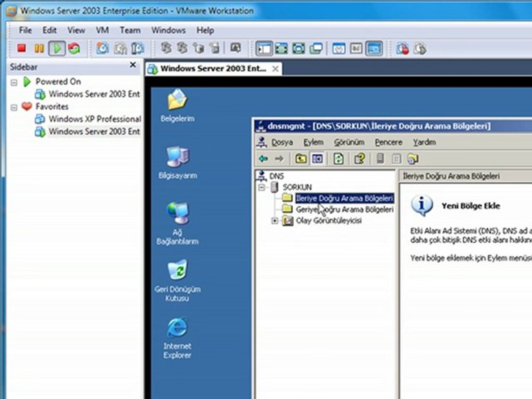This screenshot has height=399, width=532.
Task: Open the VMware Help menu
Action: tap(205, 30)
